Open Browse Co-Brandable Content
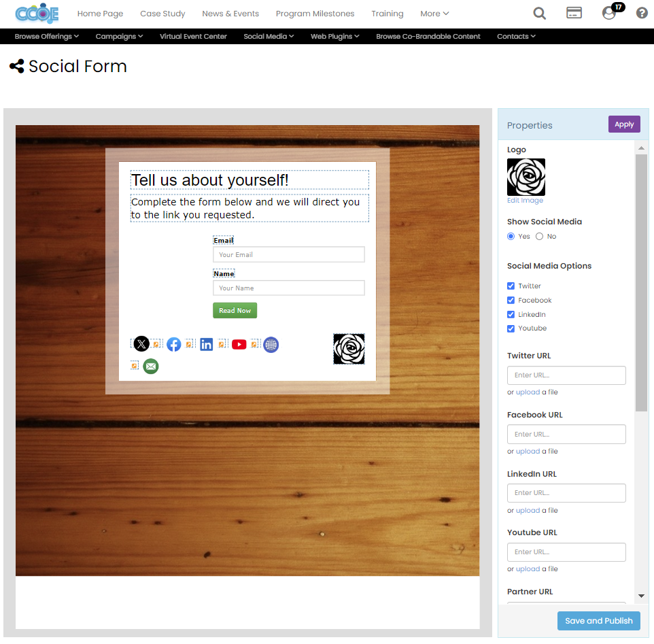 click(x=428, y=36)
